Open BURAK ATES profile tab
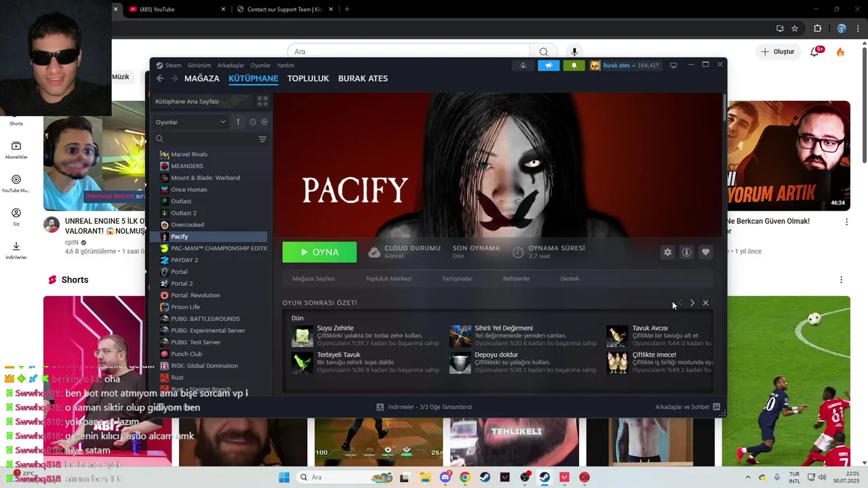868x488 pixels. coord(363,79)
